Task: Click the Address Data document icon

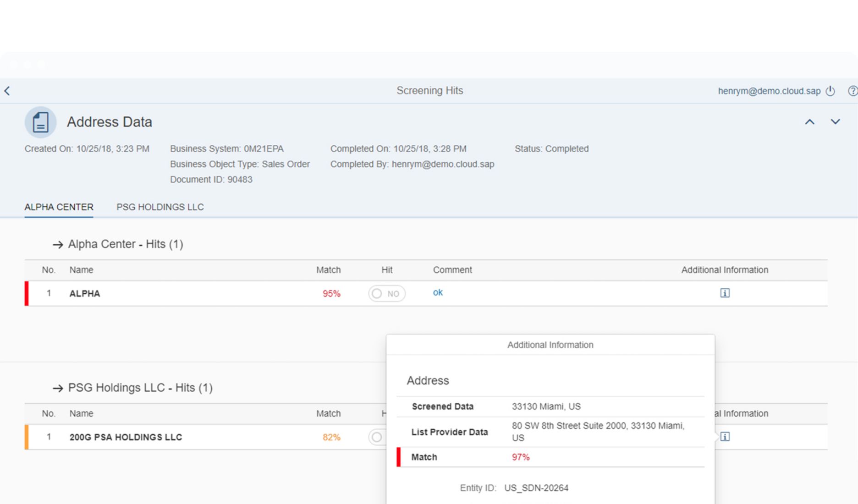Action: coord(40,122)
